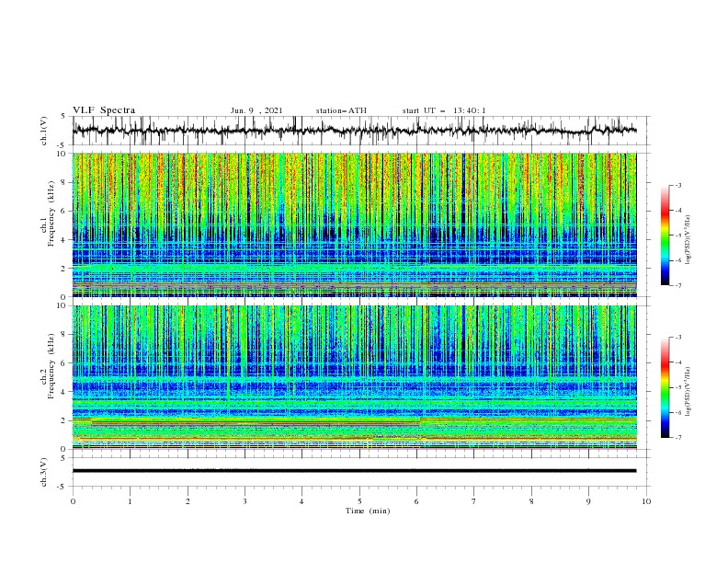Click the "9" minute tick label
Image resolution: width=728 pixels, height=563 pixels.
pyautogui.click(x=588, y=501)
